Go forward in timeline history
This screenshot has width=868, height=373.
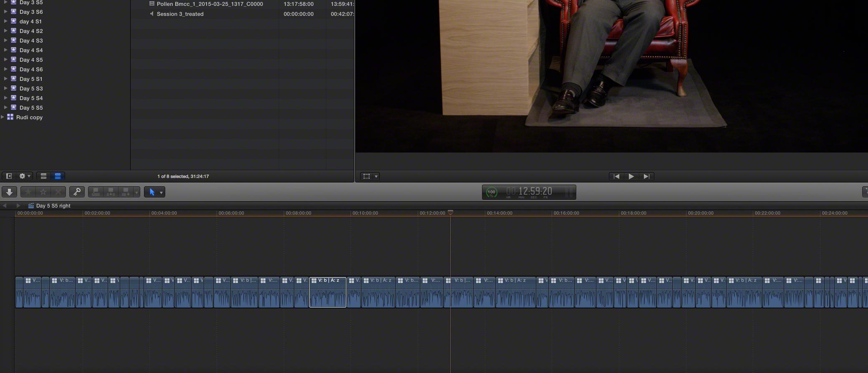tap(18, 205)
